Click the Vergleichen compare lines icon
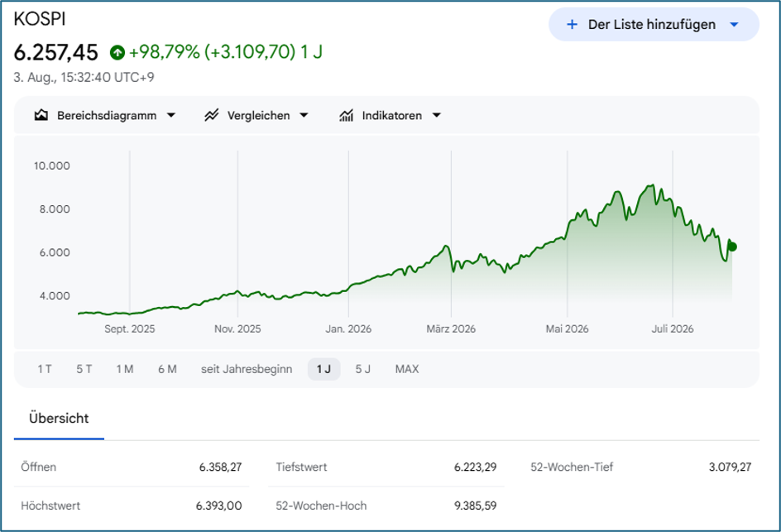Viewport: 781px width, 532px height. click(212, 116)
